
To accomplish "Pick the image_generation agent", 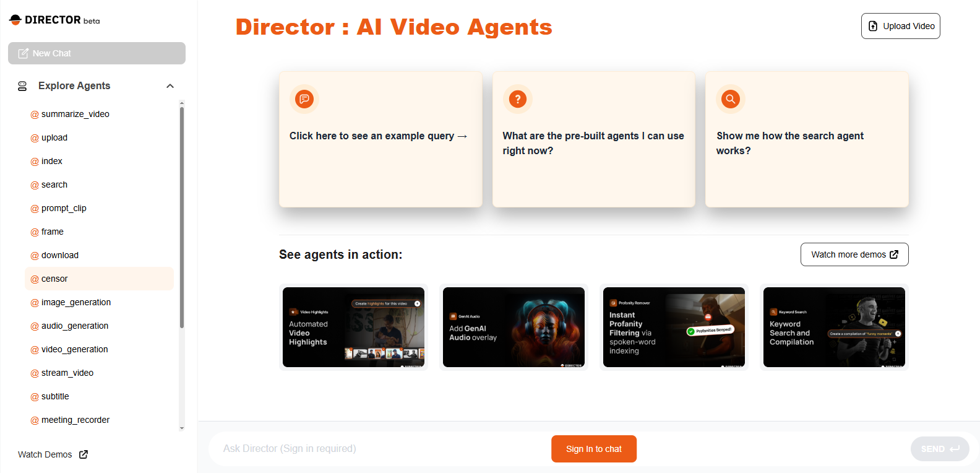I will [x=99, y=302].
